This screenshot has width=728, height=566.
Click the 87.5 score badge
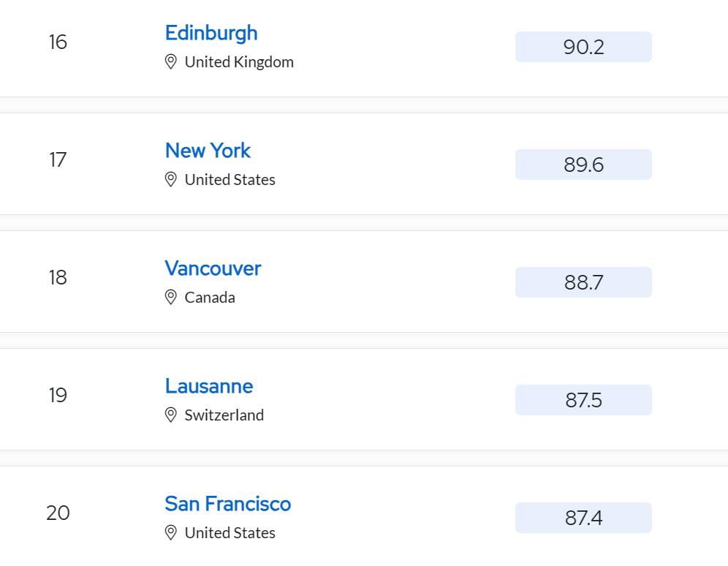tap(583, 400)
